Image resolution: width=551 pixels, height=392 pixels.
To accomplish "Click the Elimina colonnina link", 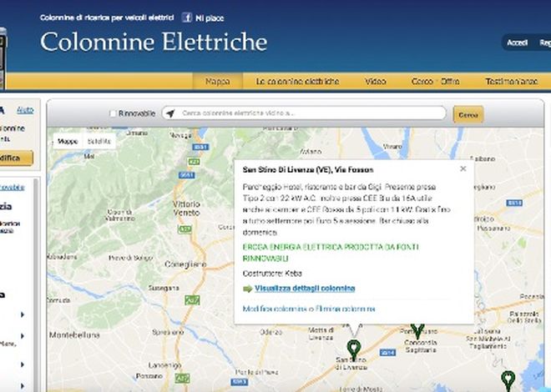I will tap(345, 309).
